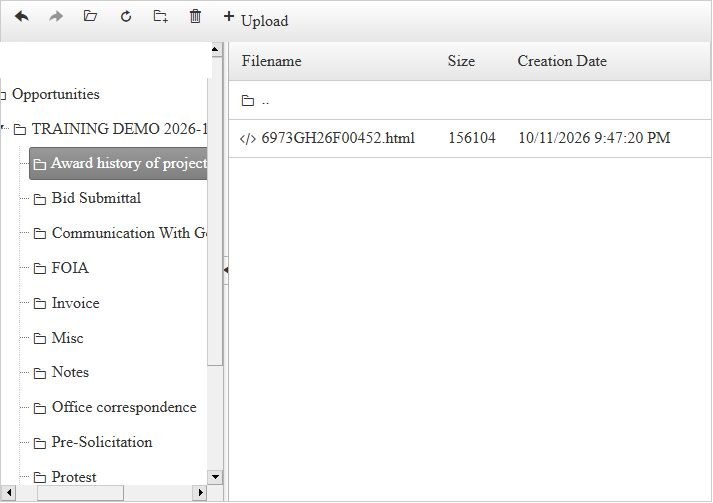Image resolution: width=713 pixels, height=503 pixels.
Task: Open the FOIA folder
Action: [x=70, y=268]
